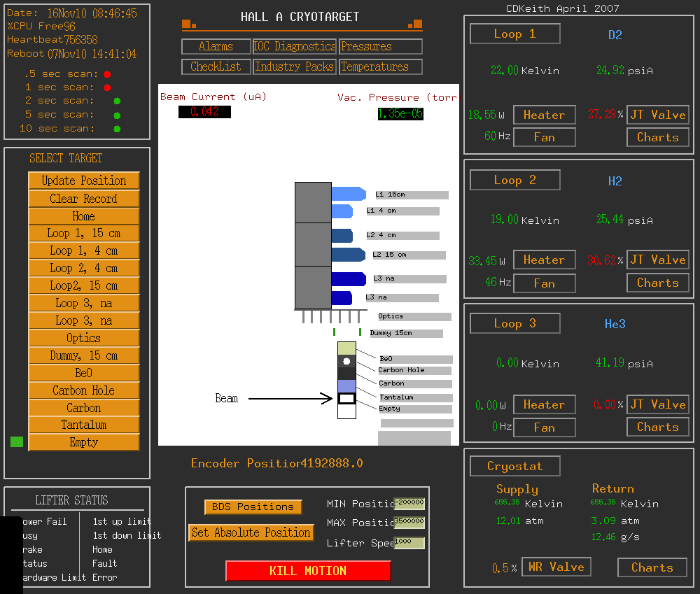Open the Cryostat panel button

click(x=514, y=467)
